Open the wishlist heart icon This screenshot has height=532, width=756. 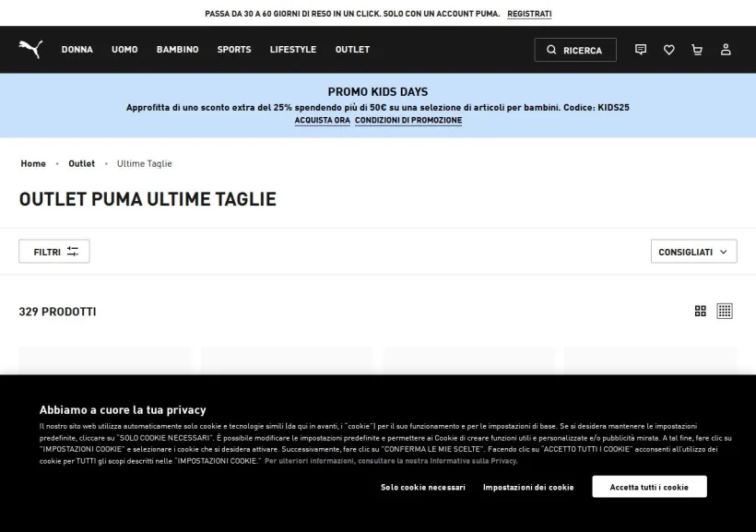point(668,49)
